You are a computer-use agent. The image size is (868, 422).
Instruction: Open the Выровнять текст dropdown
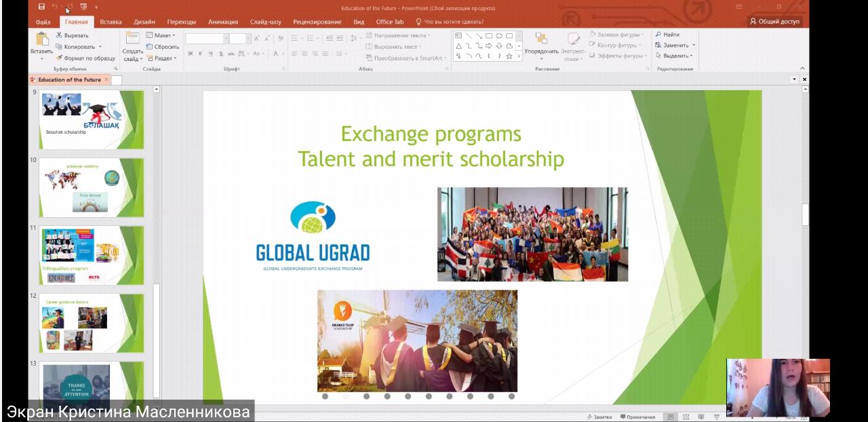pos(393,47)
